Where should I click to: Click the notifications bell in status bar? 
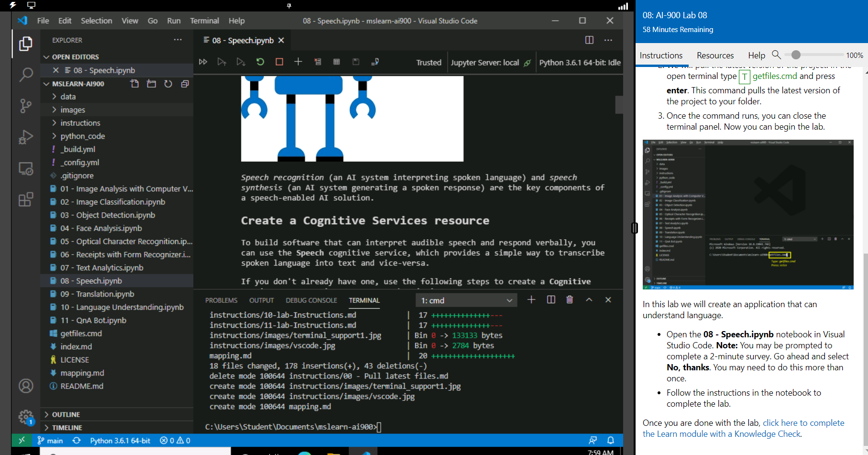point(611,440)
